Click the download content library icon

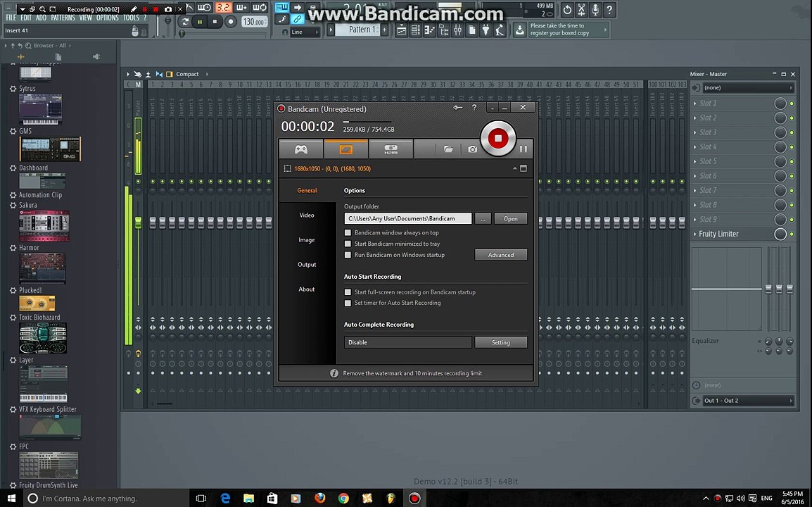[519, 30]
